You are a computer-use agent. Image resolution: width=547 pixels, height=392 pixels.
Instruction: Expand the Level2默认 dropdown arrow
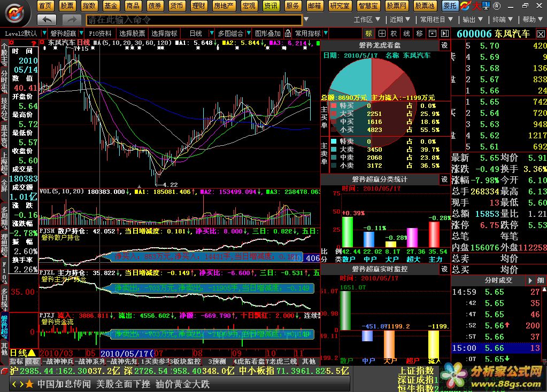point(44,34)
